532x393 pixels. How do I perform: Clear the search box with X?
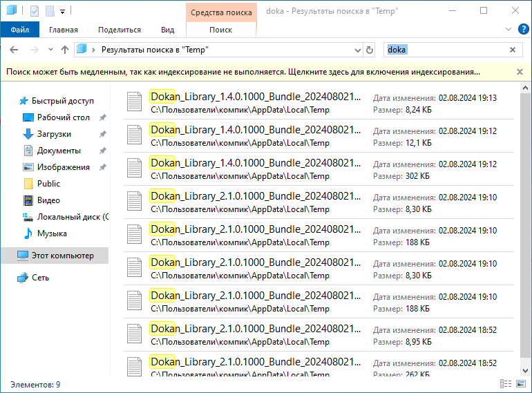pos(513,50)
